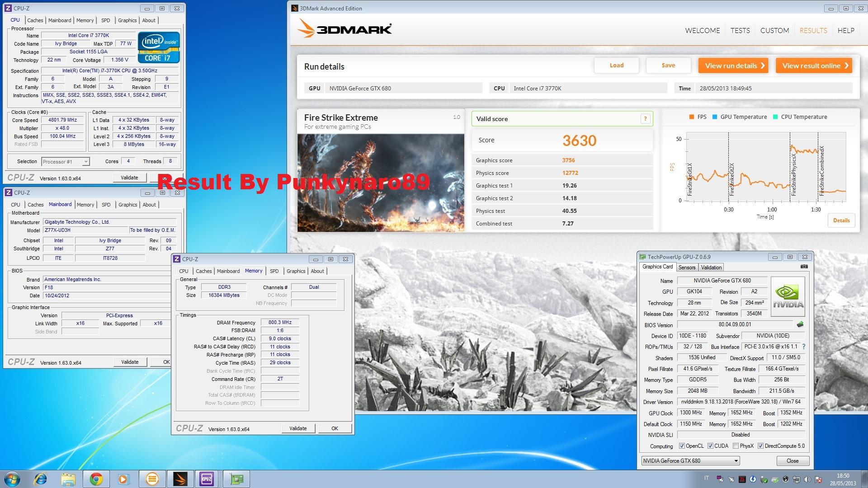Click the teal CPU Temperature legend swatch
The height and width of the screenshot is (488, 868).
[775, 117]
